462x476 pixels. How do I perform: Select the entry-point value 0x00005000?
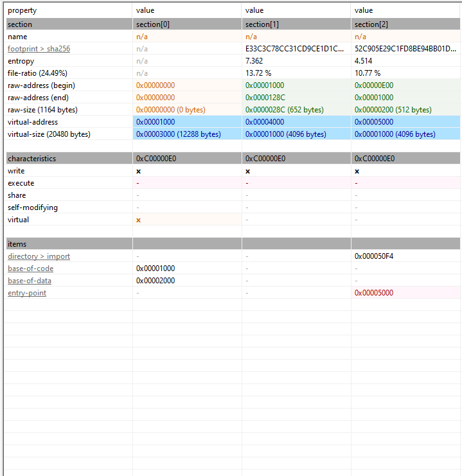(x=374, y=293)
